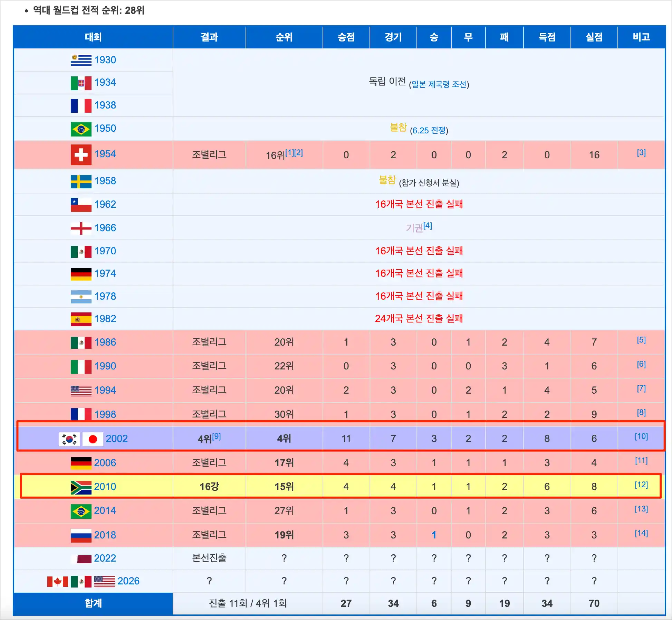
Task: Click the Spain flag icon beside 1982
Action: point(81,319)
